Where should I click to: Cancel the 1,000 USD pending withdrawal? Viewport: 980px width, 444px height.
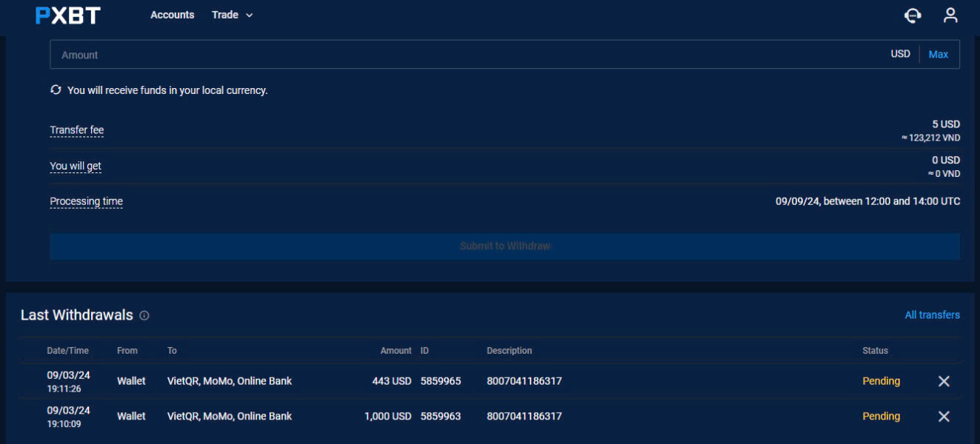944,417
